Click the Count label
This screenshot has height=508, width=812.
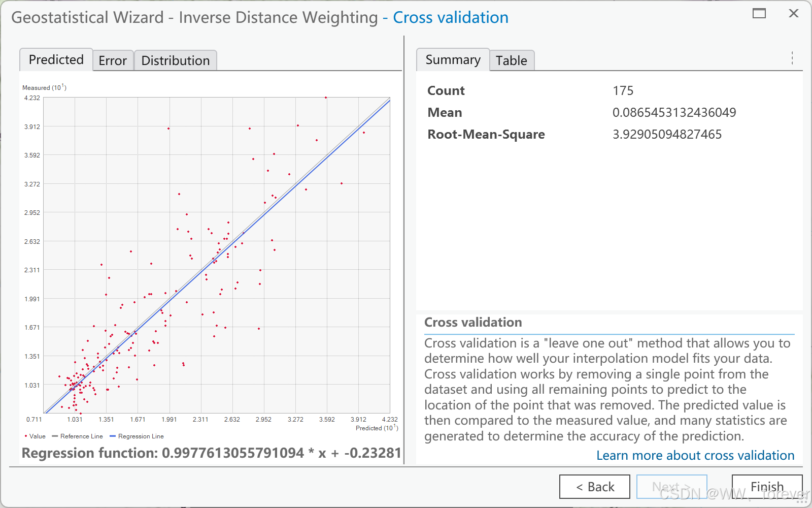(x=446, y=90)
